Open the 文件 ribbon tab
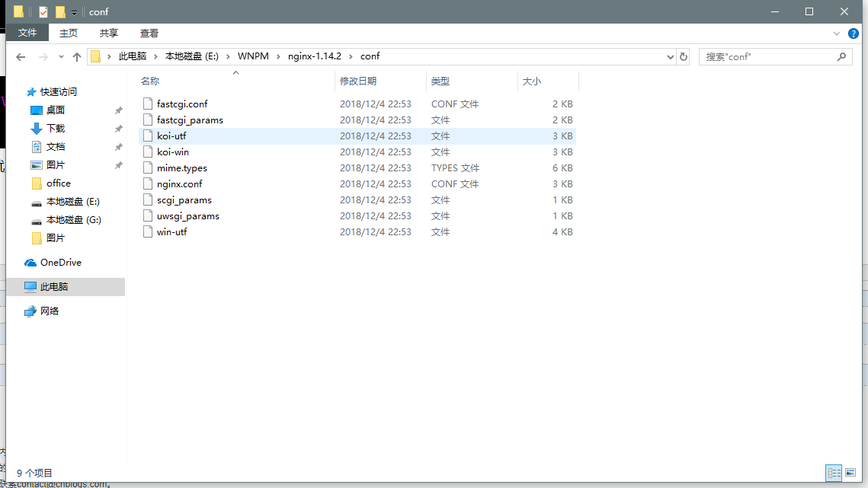Viewport: 868px width, 488px height. pos(27,33)
